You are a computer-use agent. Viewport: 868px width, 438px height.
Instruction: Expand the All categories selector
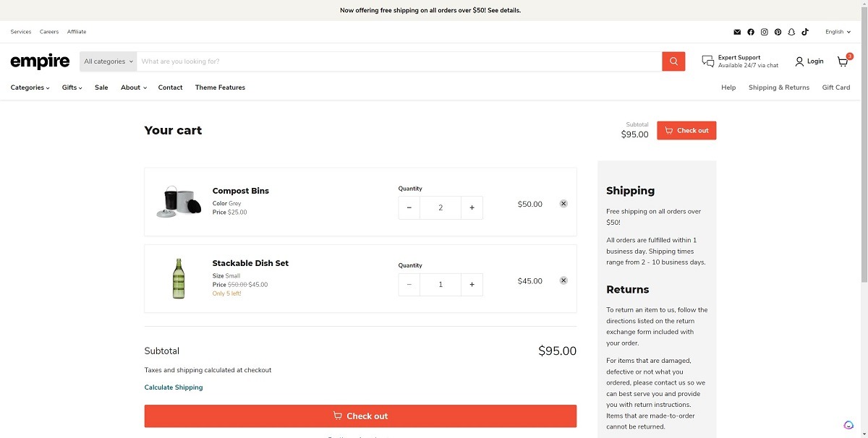point(107,61)
